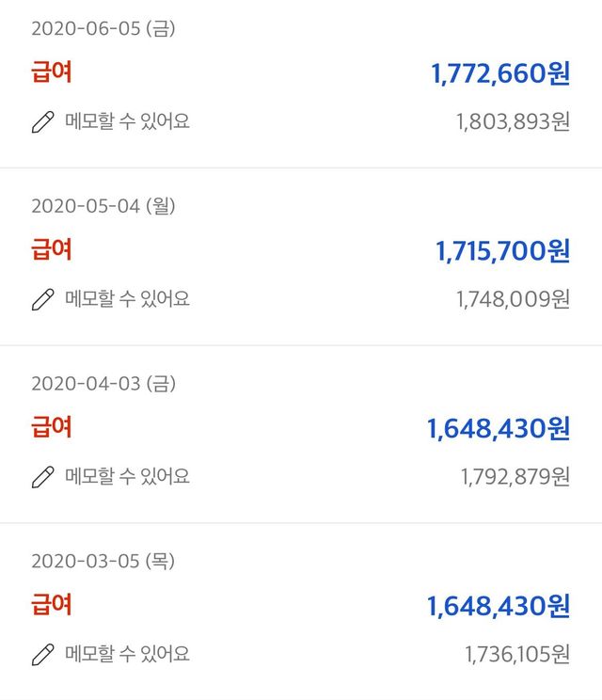Tap the pencil icon for 2020-04-03 entry

click(43, 477)
